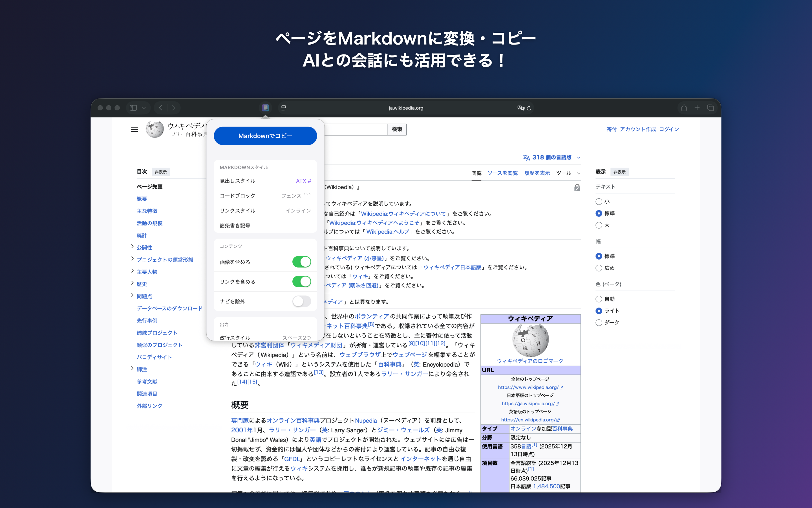Open 318 個の言語版 language dropdown
Image resolution: width=812 pixels, height=508 pixels.
(x=551, y=157)
